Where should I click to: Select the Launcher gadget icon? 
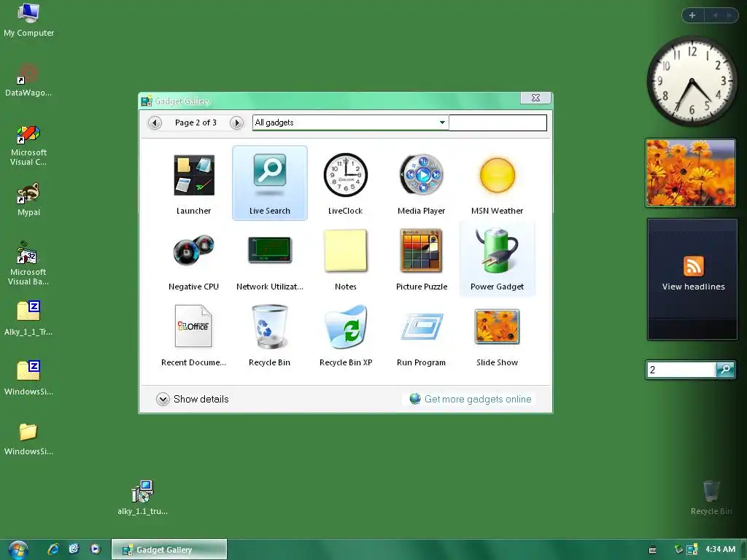(x=194, y=175)
